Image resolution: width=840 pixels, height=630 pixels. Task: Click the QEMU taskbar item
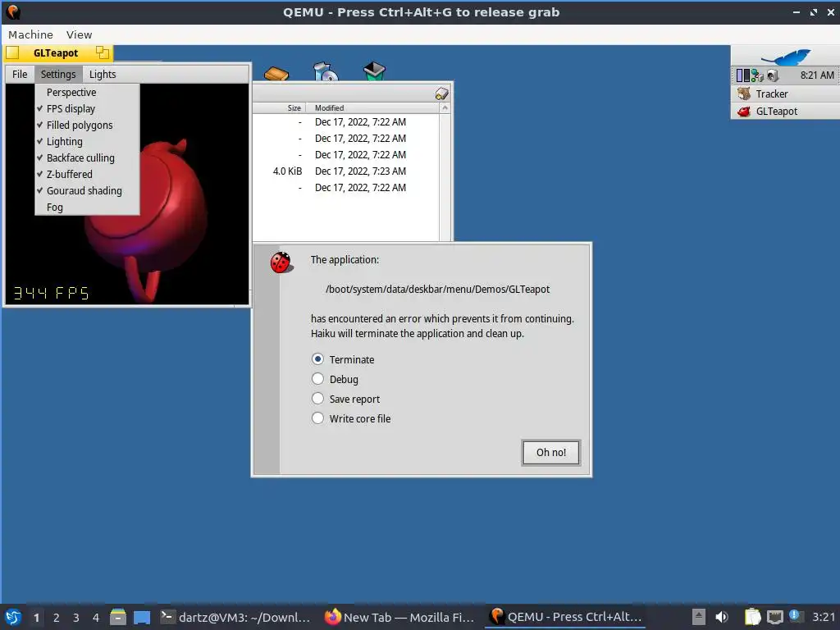pyautogui.click(x=566, y=617)
